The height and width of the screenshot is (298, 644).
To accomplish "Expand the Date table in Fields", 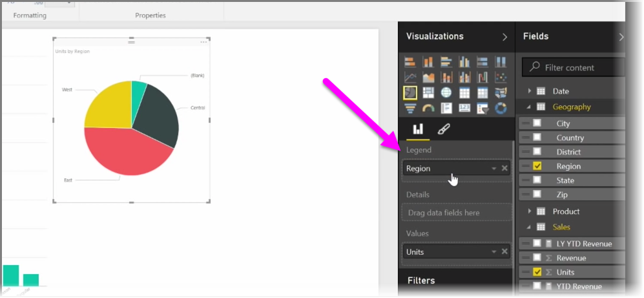I will 530,91.
